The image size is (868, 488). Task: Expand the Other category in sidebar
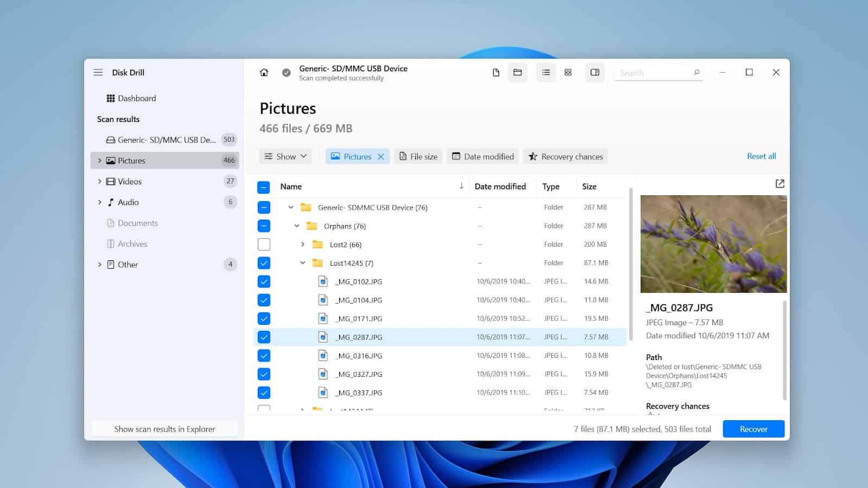[100, 265]
